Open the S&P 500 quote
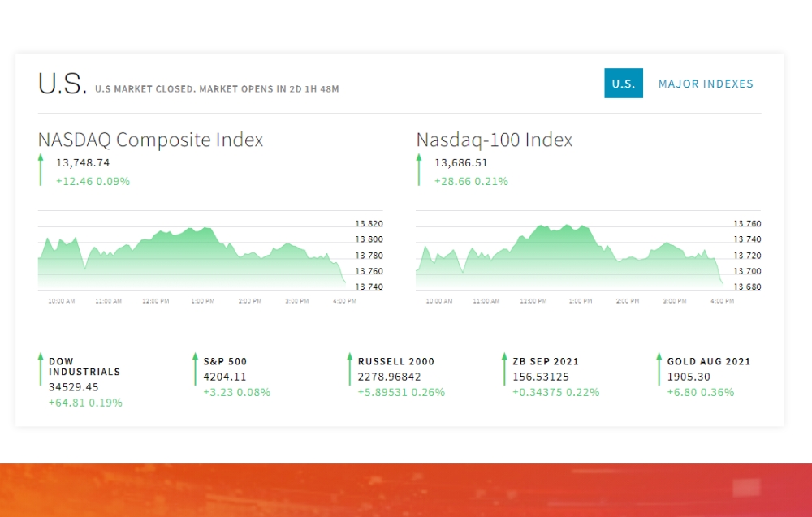 point(225,361)
